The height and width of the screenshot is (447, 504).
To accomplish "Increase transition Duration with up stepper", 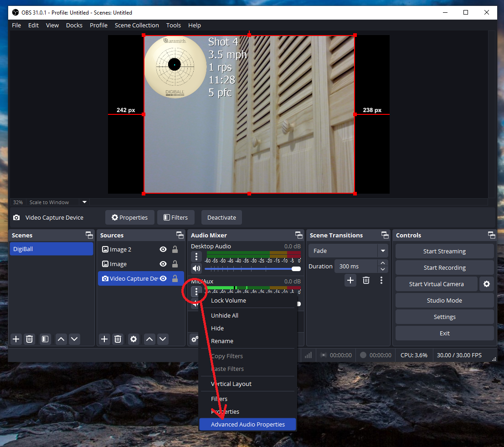I will pos(383,263).
